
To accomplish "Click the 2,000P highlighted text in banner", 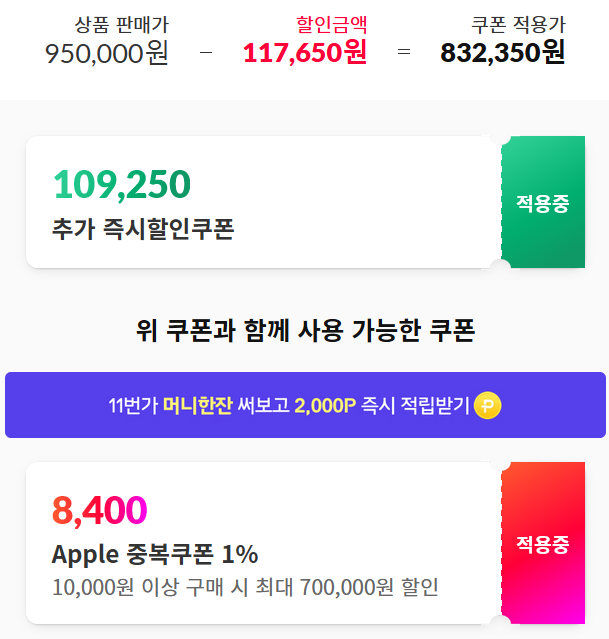I will point(325,405).
